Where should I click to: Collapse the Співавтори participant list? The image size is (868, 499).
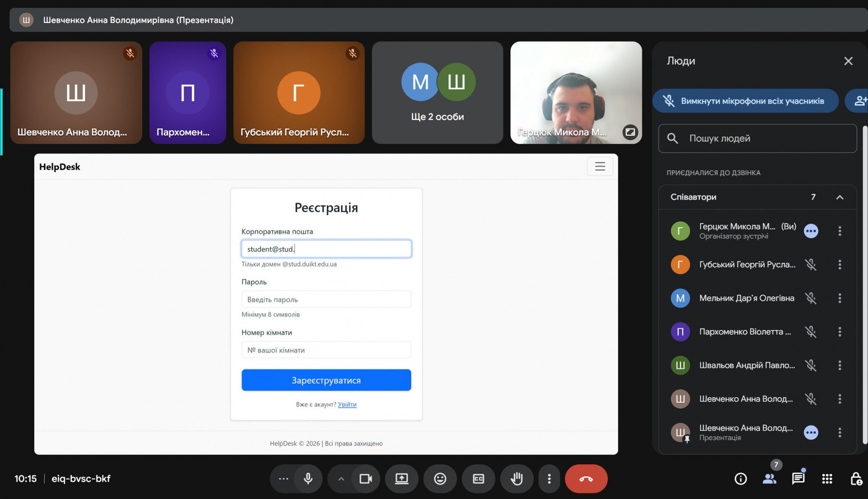840,197
